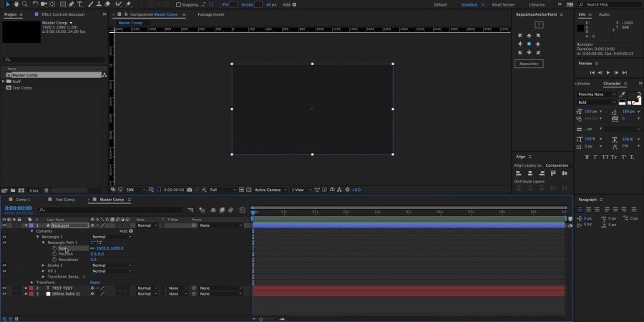Viewport: 644px width, 322px height.
Task: Open the 50% magnification dropdown
Action: 135,190
